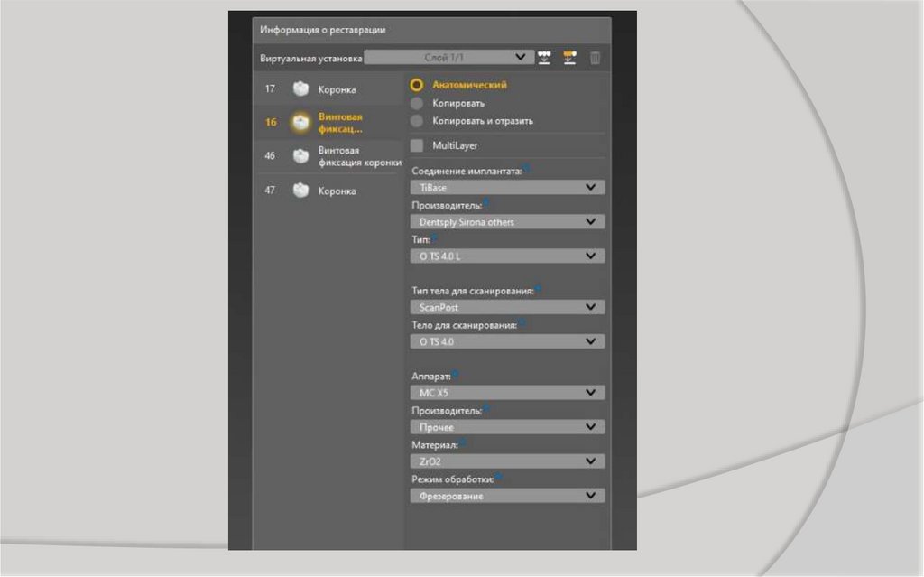This screenshot has height=577, width=924.
Task: Open the Фрезерование processing mode dropdown
Action: pyautogui.click(x=507, y=496)
